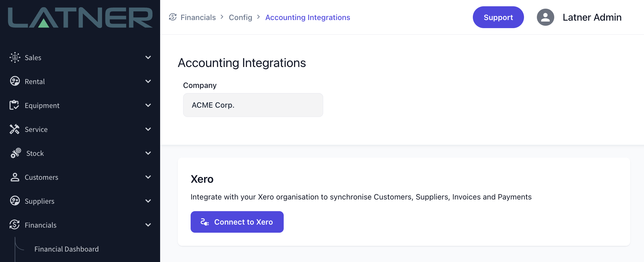This screenshot has height=262, width=644.
Task: Click the Financials dollar icon in sidebar
Action: 14,225
